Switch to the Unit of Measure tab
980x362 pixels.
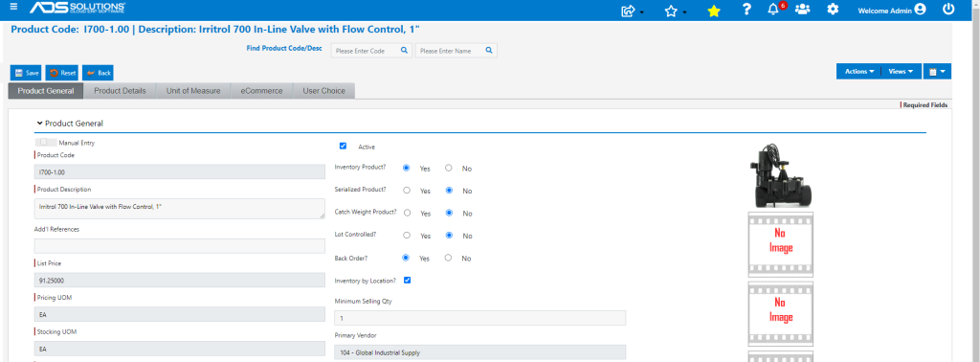[x=193, y=91]
